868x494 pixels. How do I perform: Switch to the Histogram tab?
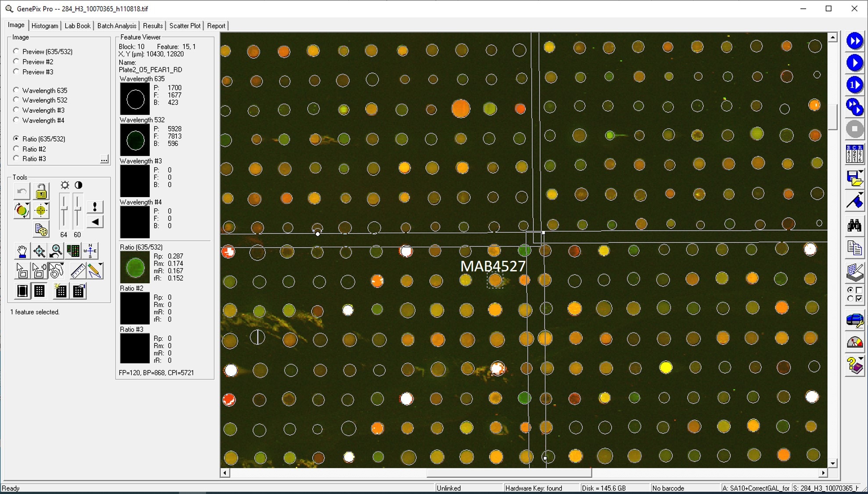point(45,26)
